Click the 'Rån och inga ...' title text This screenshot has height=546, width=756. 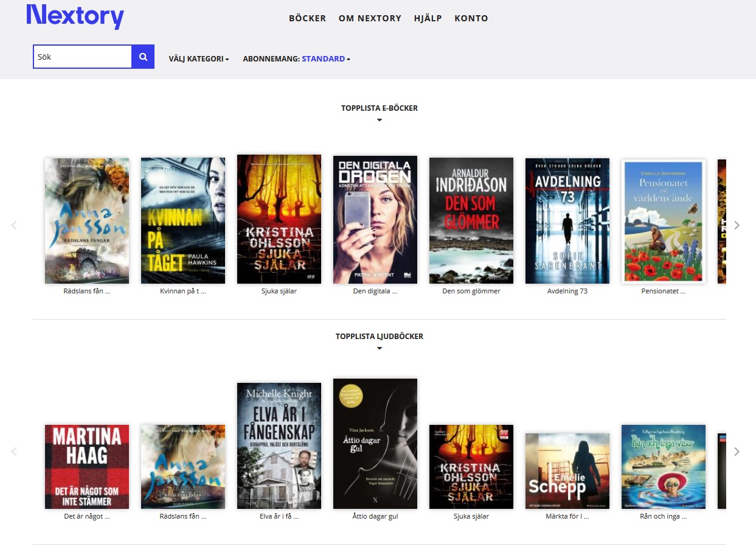664,516
